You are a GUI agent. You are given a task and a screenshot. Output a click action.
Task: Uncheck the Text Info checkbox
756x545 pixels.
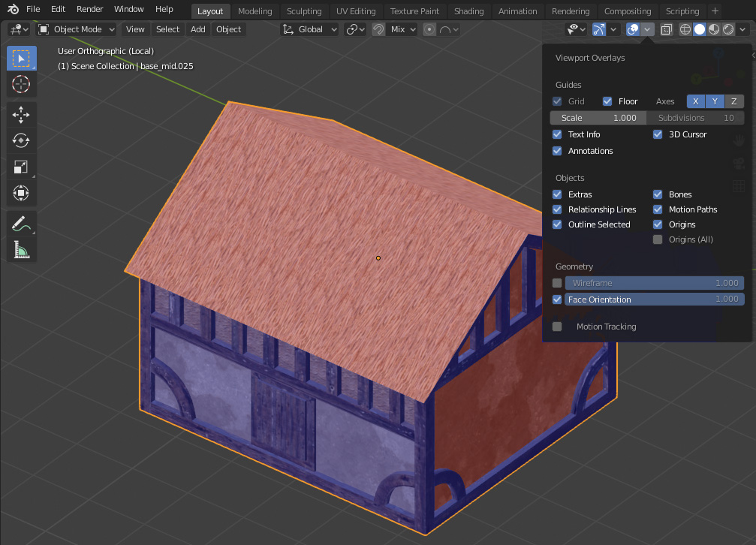(557, 134)
